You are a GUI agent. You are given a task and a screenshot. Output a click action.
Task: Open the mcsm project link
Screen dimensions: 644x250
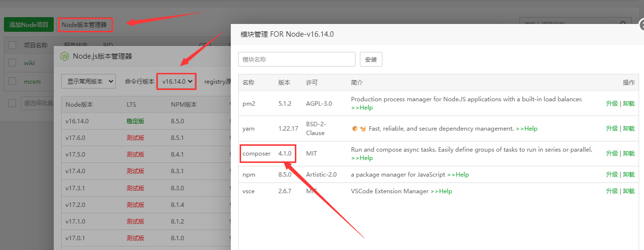tap(31, 82)
